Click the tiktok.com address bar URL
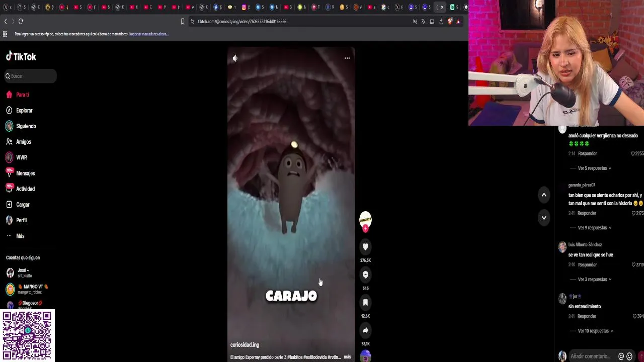The width and height of the screenshot is (644, 362). coord(242,22)
